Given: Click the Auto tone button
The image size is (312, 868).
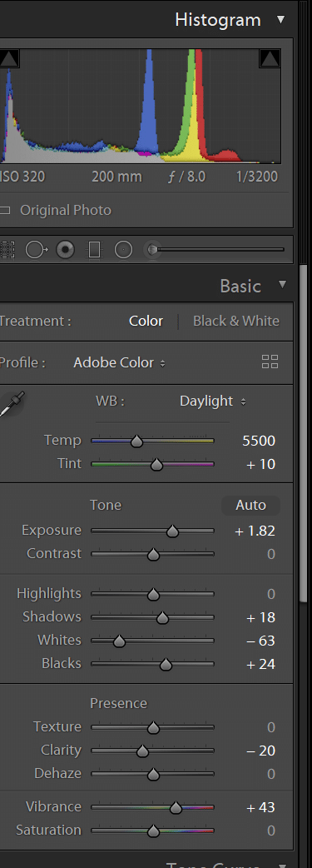Looking at the screenshot, I should point(250,505).
